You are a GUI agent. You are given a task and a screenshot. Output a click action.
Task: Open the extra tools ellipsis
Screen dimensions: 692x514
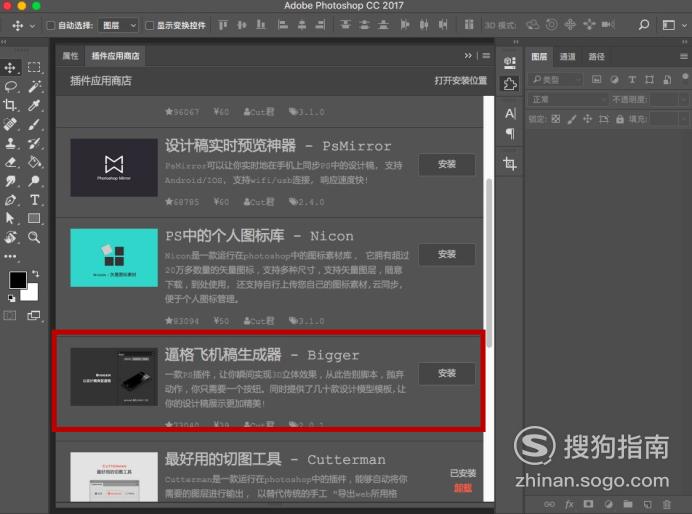pos(10,256)
